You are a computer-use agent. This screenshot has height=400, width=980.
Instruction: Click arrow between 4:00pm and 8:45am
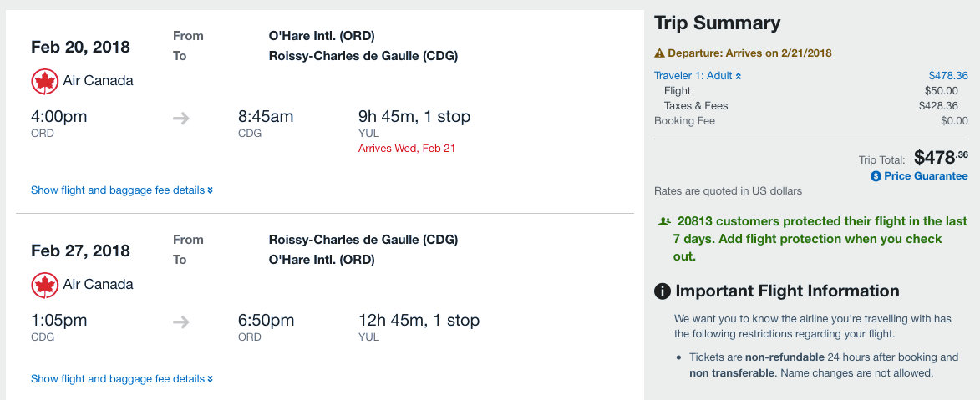click(181, 119)
